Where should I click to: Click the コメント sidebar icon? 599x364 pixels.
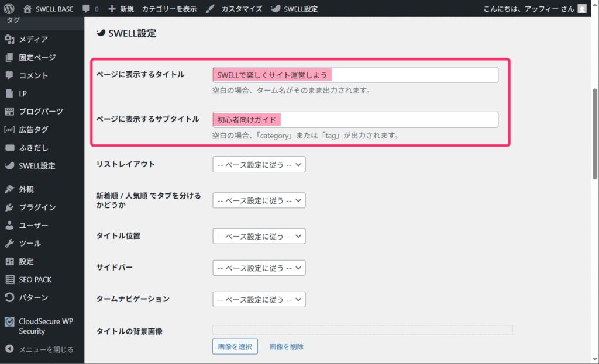9,75
